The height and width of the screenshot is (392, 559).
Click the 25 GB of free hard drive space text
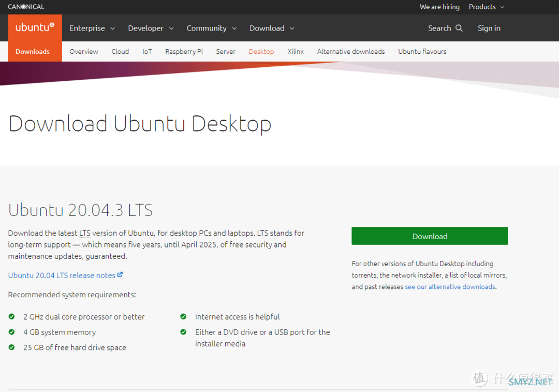coord(75,347)
